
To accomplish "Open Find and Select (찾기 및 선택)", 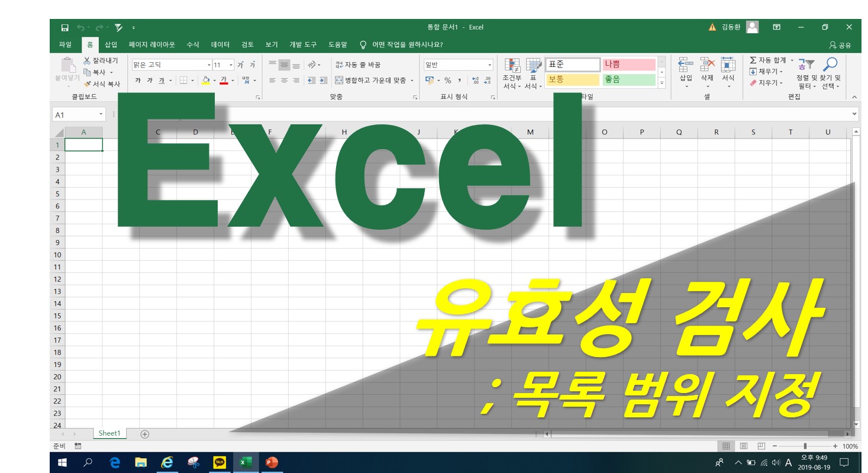I will pos(830,74).
